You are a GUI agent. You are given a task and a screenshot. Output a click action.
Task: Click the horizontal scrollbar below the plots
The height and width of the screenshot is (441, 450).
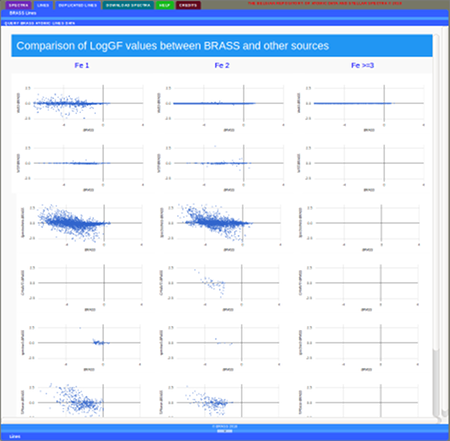(218, 419)
